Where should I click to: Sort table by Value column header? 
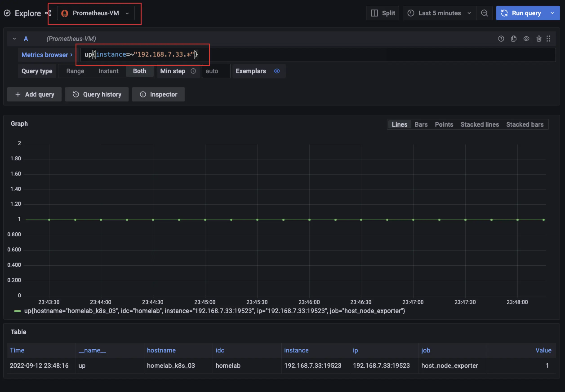point(543,350)
